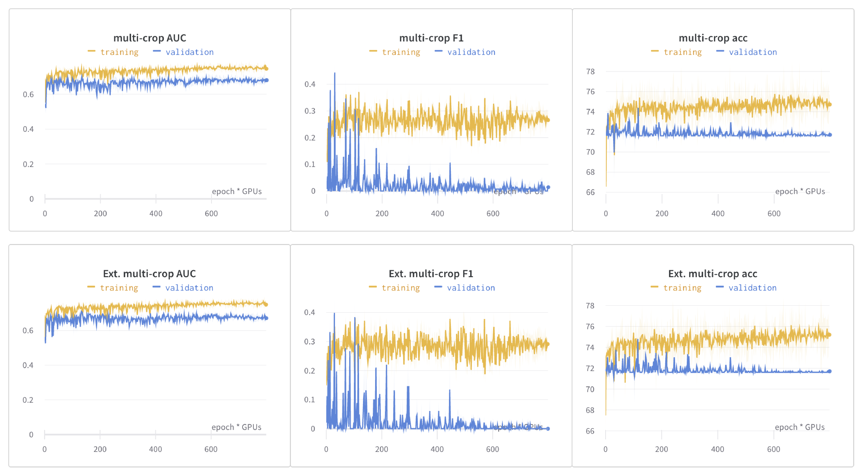This screenshot has height=475, width=868.
Task: Click the validation legend in Ext. multi-crop F1 chart
Action: (465, 288)
